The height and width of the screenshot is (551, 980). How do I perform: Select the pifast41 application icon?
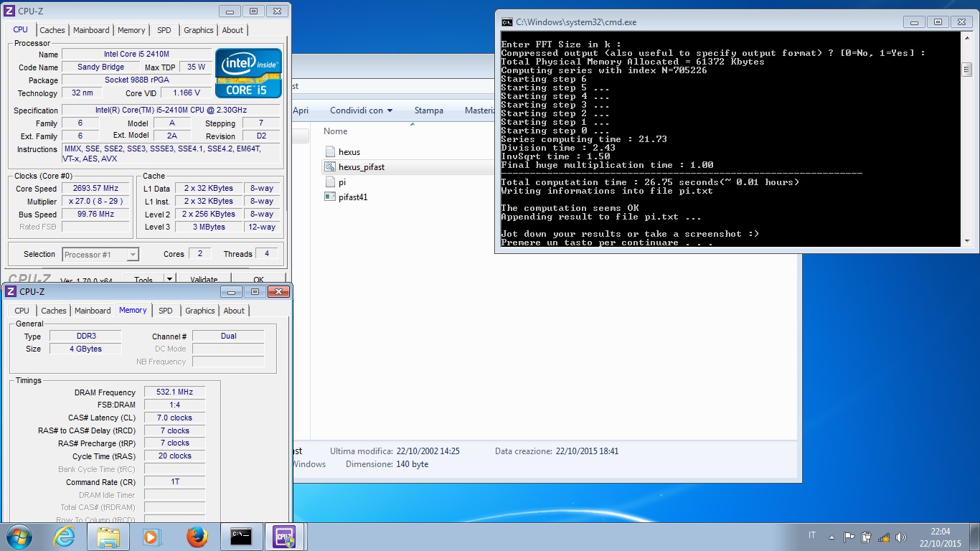[330, 197]
